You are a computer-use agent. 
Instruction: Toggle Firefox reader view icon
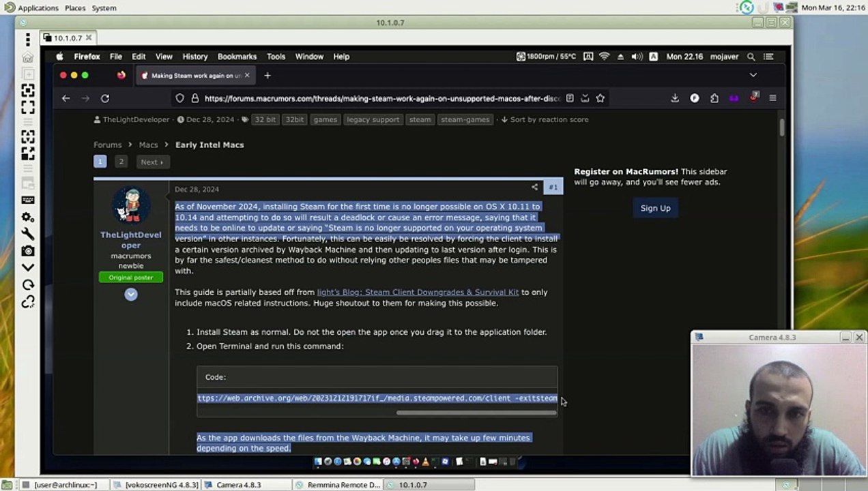click(570, 98)
